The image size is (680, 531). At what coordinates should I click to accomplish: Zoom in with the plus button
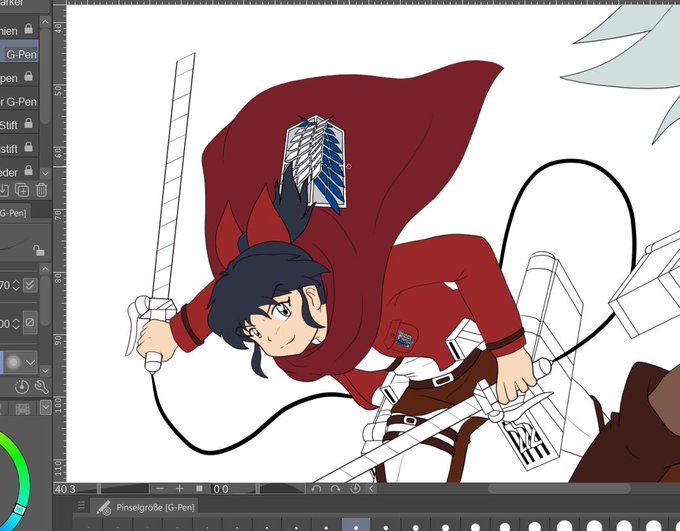pos(180,489)
